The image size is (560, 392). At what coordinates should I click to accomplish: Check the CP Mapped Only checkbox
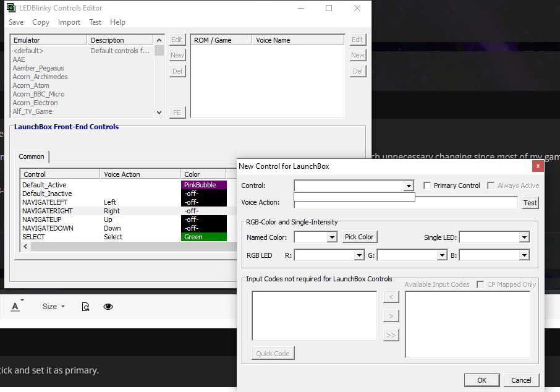pyautogui.click(x=480, y=284)
